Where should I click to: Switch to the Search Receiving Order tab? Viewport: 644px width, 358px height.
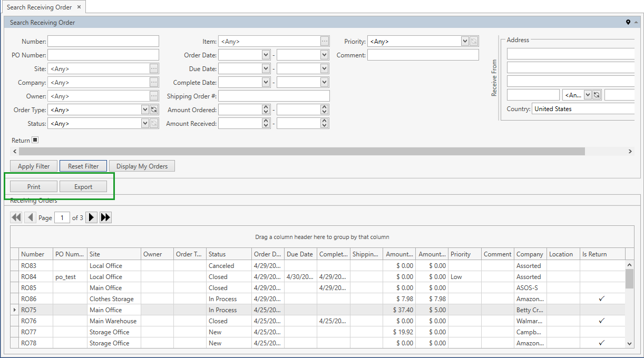click(40, 7)
